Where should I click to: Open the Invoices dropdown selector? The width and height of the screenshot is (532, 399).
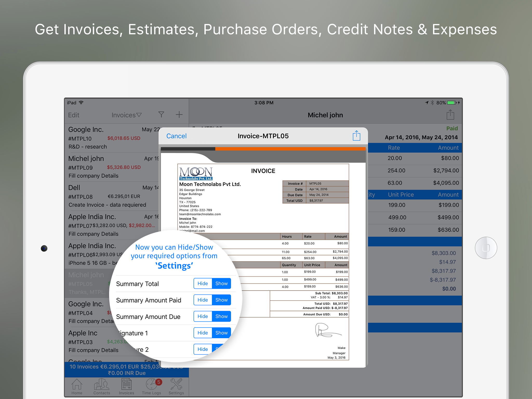(x=126, y=115)
